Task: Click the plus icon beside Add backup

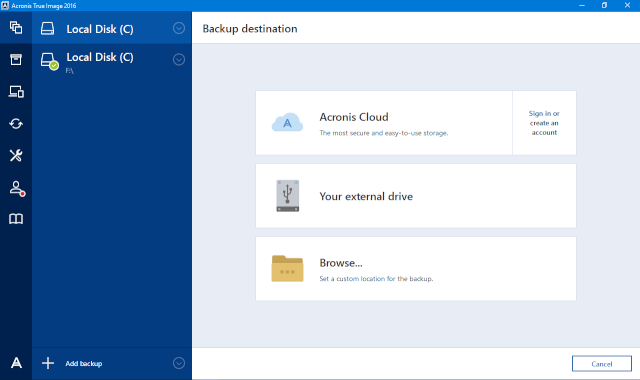Action: tap(48, 363)
